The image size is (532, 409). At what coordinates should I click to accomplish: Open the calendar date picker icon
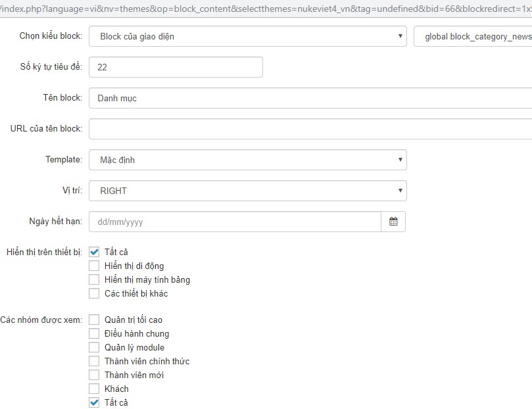pyautogui.click(x=393, y=222)
